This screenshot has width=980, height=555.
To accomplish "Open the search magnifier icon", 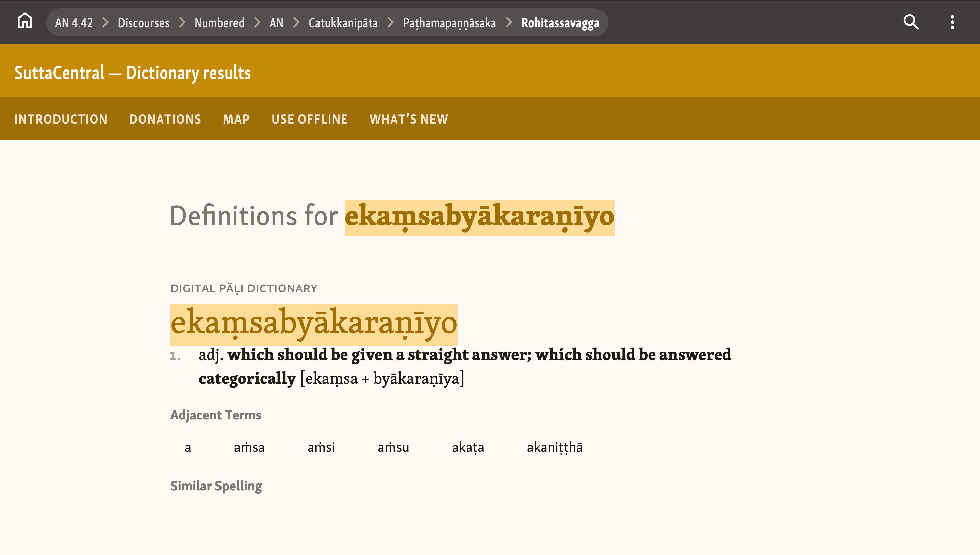I will pos(911,22).
